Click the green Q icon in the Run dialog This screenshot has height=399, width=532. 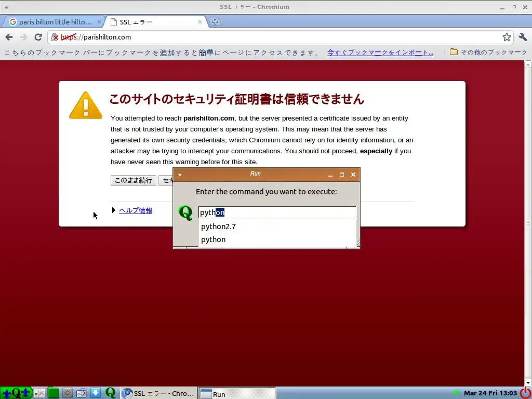tap(185, 212)
